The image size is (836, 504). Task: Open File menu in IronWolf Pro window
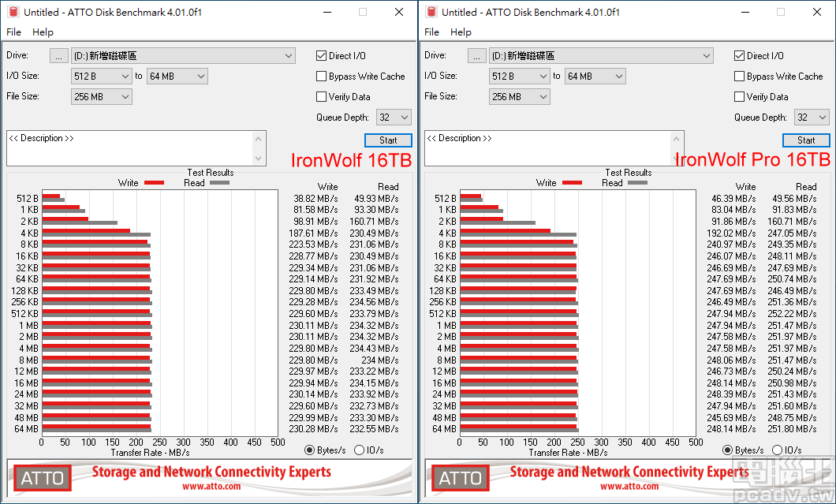click(432, 32)
